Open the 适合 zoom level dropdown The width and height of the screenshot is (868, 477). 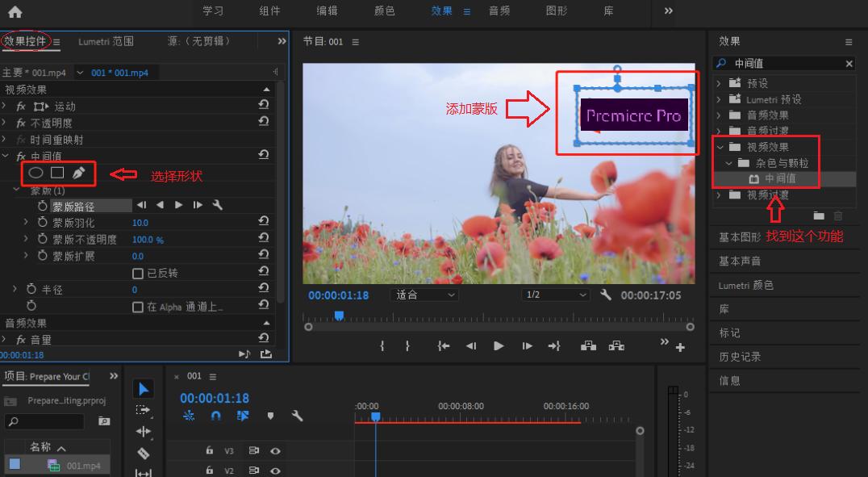[426, 295]
